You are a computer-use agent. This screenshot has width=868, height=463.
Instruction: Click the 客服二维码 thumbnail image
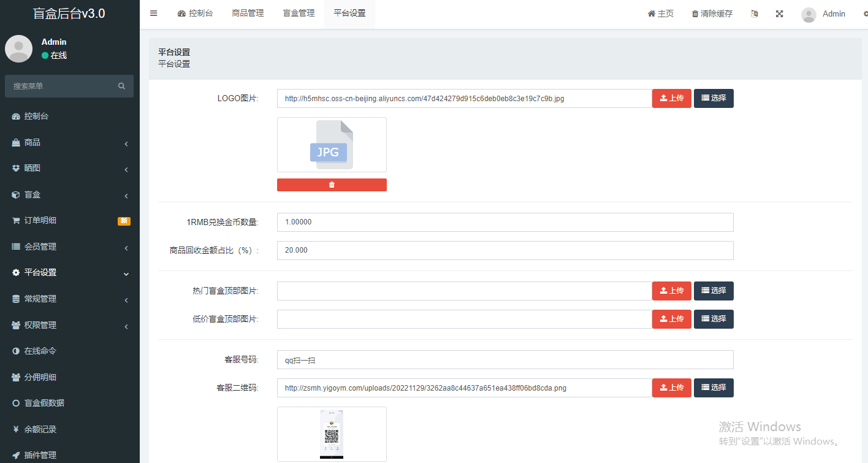(332, 434)
